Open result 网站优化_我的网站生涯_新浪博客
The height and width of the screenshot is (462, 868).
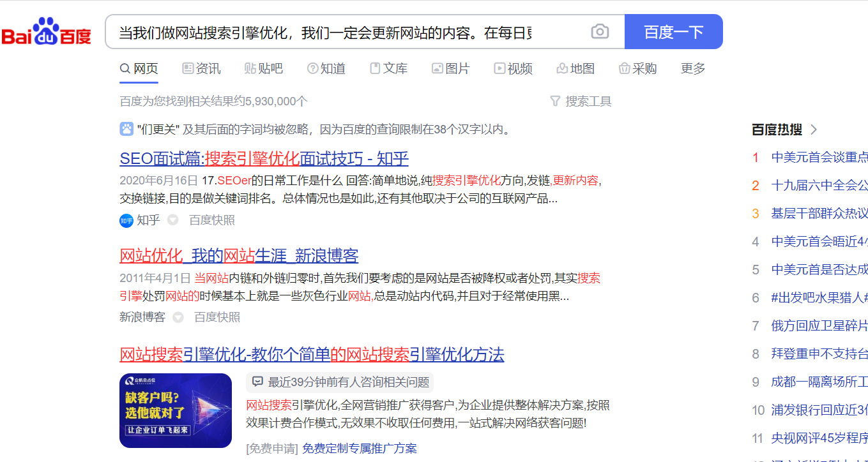pyautogui.click(x=239, y=256)
